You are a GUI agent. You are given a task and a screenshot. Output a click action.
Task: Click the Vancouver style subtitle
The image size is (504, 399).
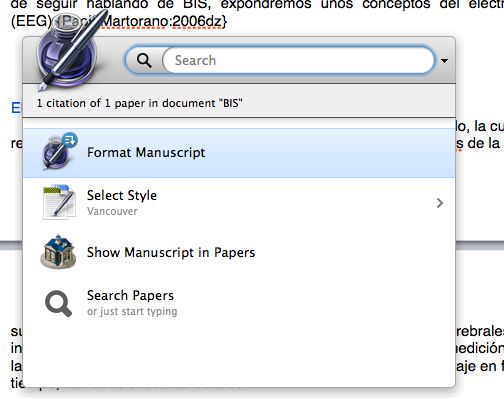(x=112, y=211)
